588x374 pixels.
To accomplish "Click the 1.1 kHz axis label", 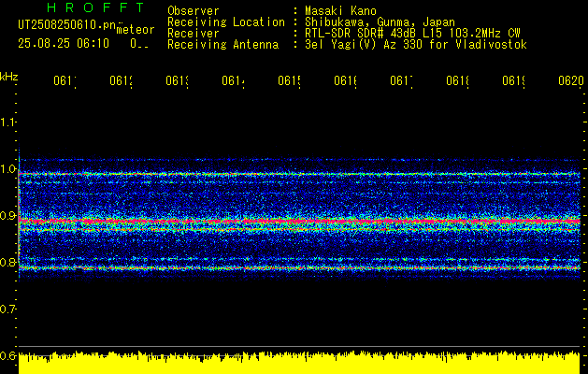I will (x=7, y=122).
